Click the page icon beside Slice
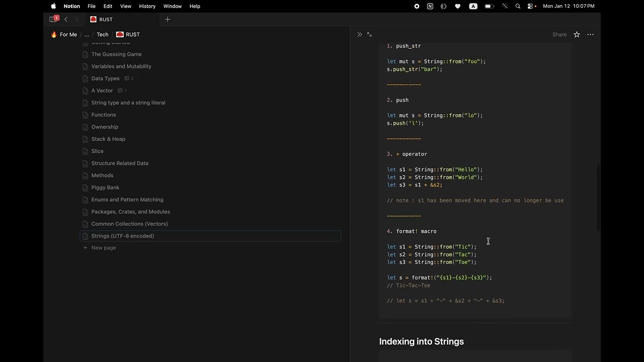644x362 pixels. [86, 151]
